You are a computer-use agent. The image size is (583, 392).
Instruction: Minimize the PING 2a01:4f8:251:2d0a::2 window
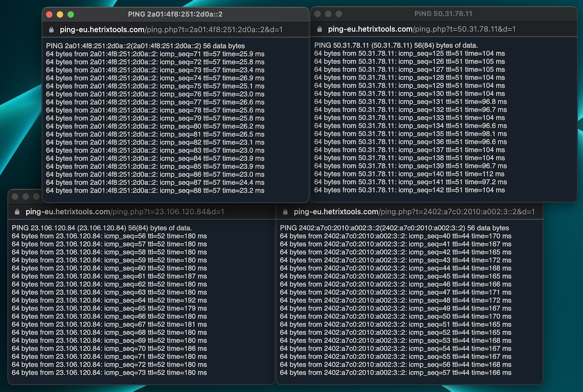tap(60, 14)
